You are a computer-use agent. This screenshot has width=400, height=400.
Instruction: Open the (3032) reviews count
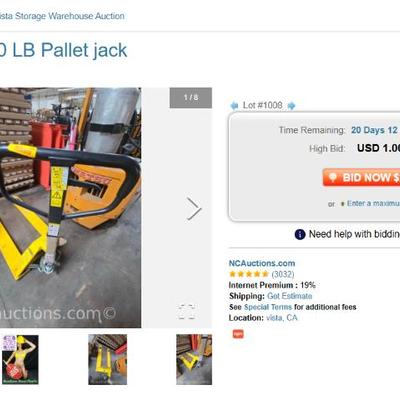[283, 274]
